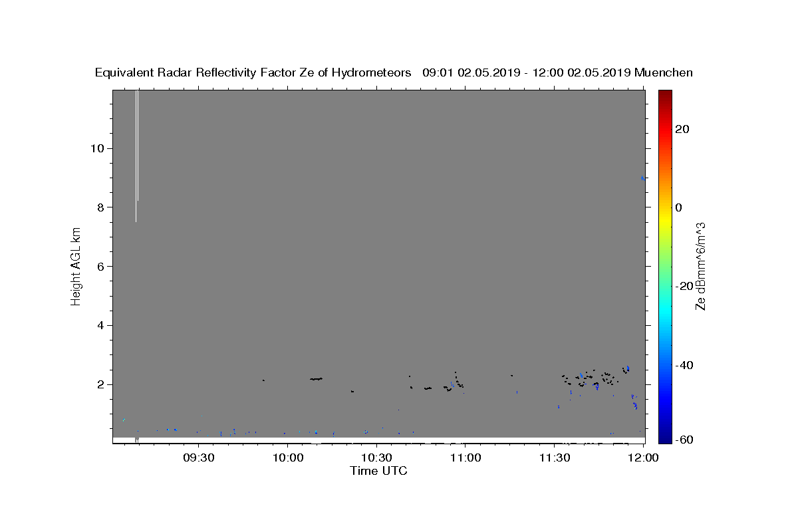Click the height tick label '8'
Image resolution: width=798 pixels, height=532 pixels.
[100, 207]
